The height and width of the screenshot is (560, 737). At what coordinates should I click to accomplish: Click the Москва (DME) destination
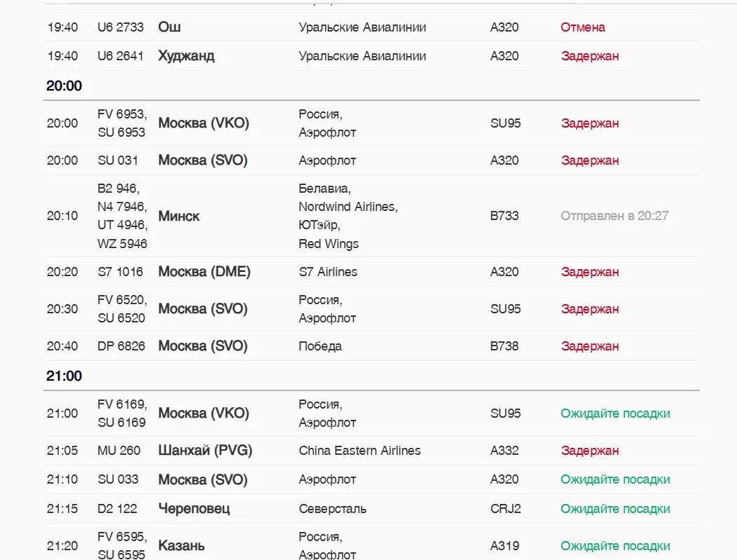pos(204,272)
